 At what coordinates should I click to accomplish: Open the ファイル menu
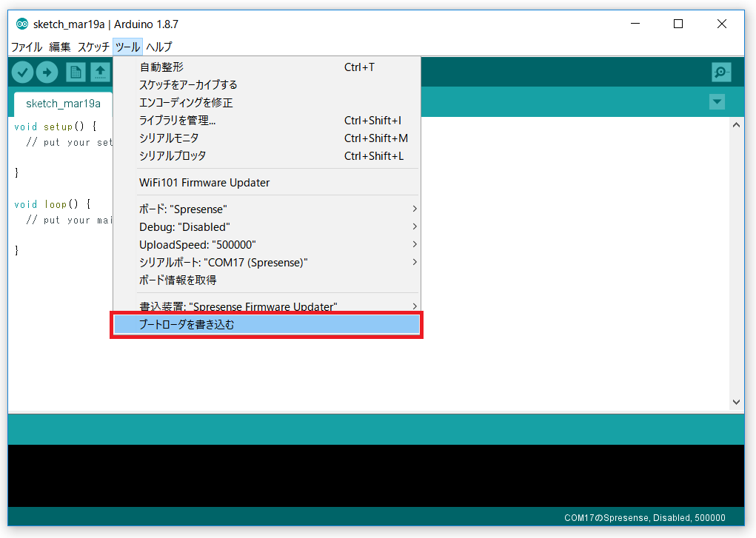pos(26,47)
